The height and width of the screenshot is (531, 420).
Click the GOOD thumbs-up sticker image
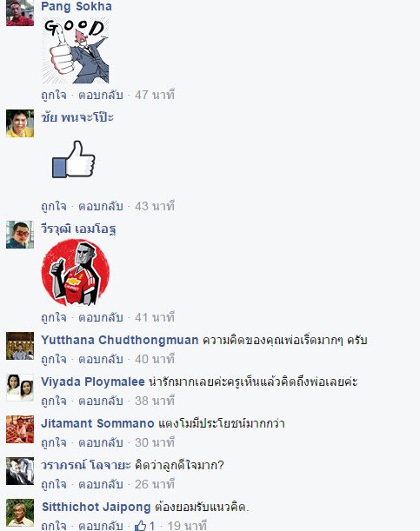click(76, 50)
